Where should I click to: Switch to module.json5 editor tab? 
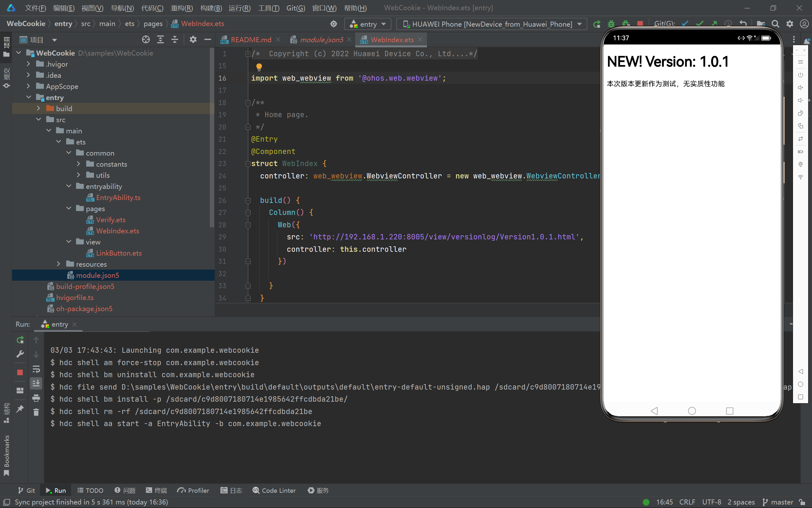[321, 40]
